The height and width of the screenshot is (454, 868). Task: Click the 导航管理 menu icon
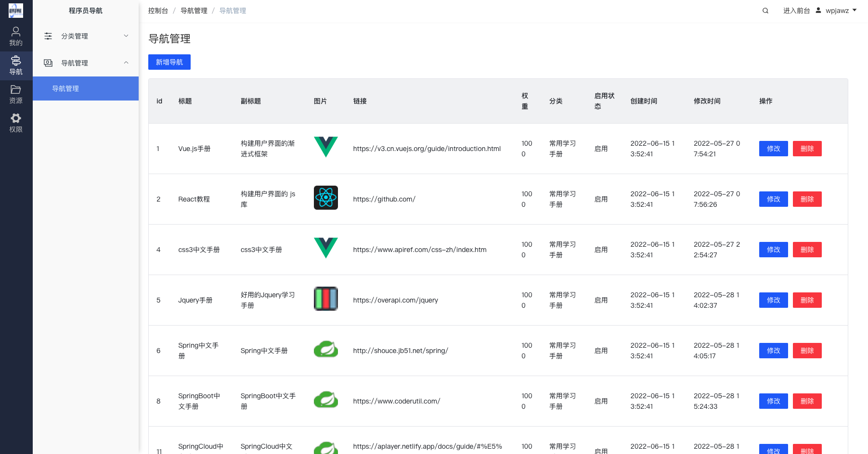pos(48,63)
